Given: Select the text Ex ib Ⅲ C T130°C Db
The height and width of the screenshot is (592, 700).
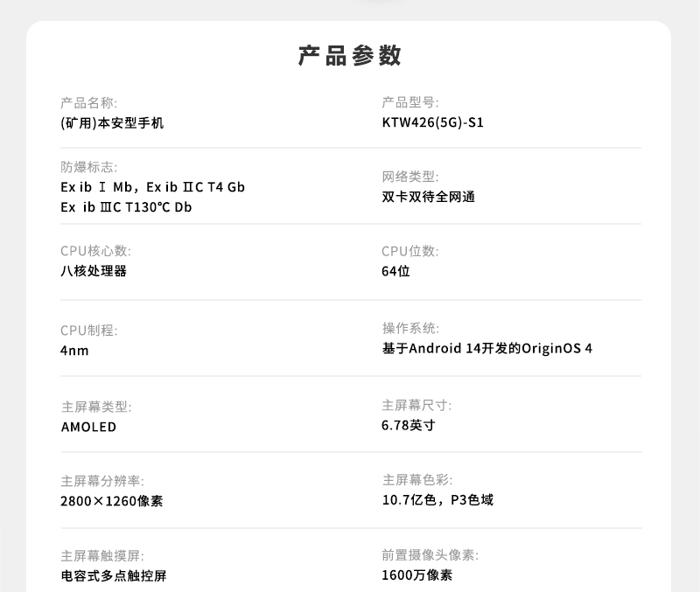Looking at the screenshot, I should [x=126, y=207].
